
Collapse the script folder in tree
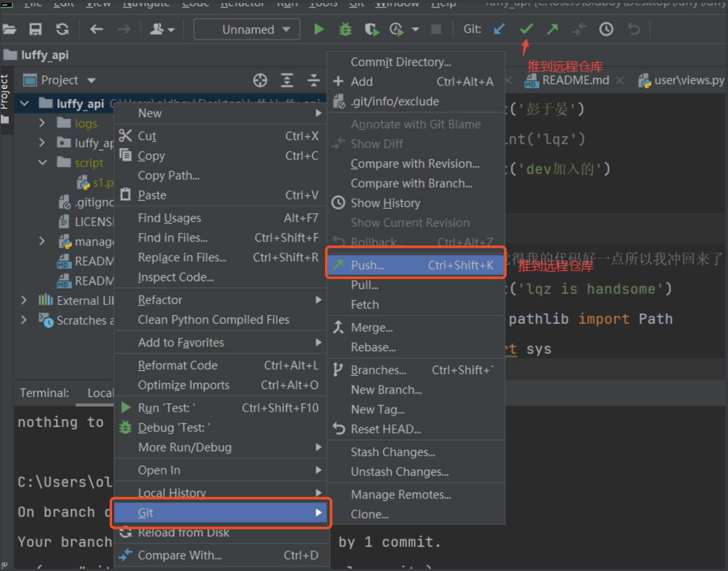point(42,162)
